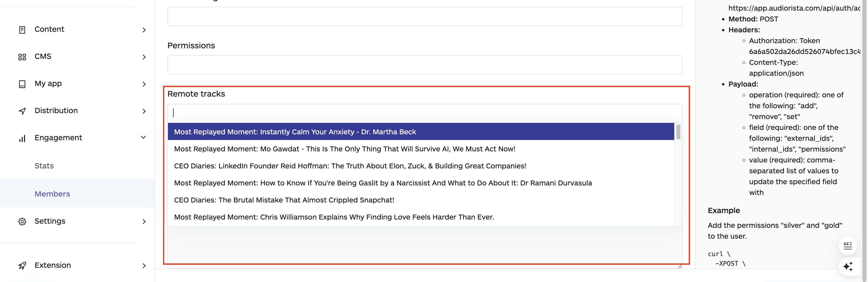This screenshot has width=868, height=282.
Task: Pick the Snapchat Brutal Mistake track option
Action: (284, 200)
